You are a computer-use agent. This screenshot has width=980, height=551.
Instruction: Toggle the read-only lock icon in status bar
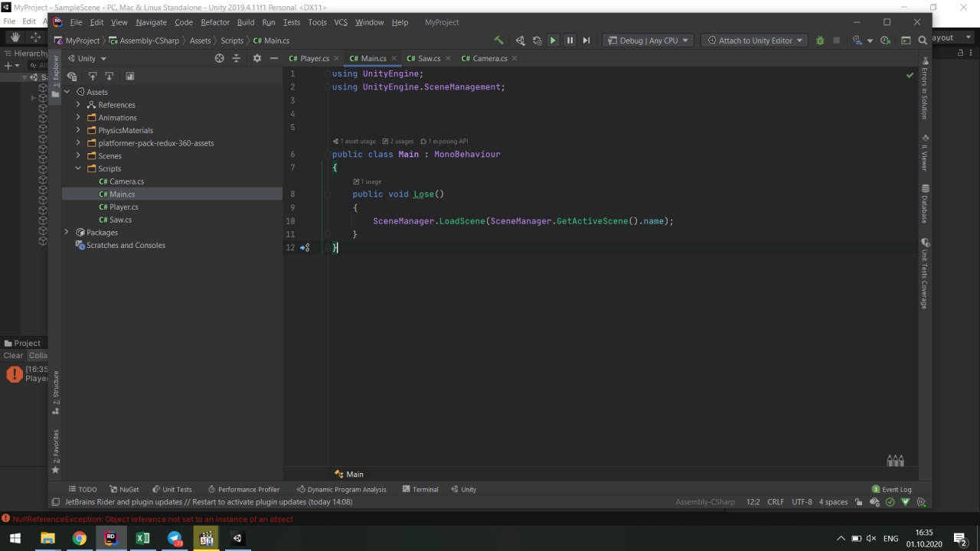pyautogui.click(x=858, y=502)
